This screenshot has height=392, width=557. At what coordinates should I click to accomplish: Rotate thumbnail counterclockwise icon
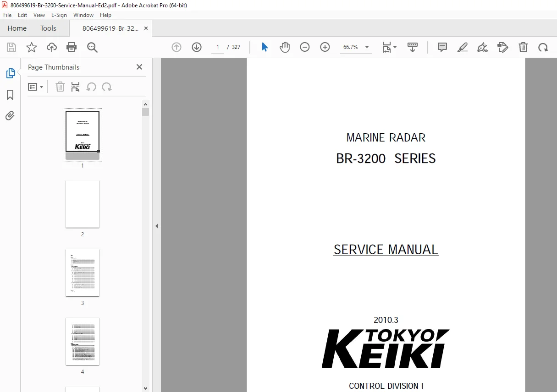[91, 87]
